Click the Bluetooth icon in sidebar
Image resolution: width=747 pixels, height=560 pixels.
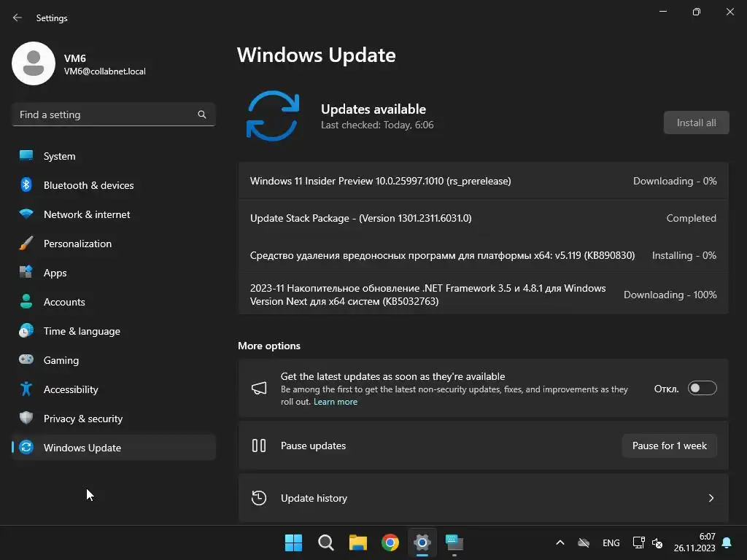pos(26,184)
